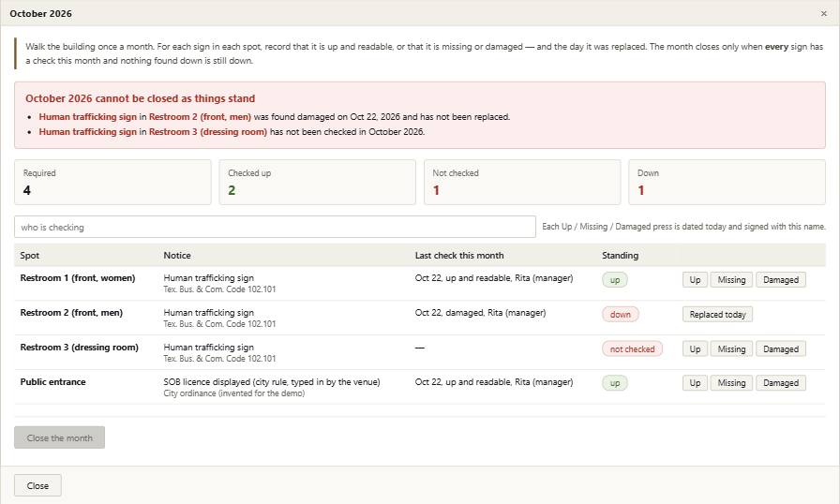Mark Public entrance licence as Up

tap(695, 383)
